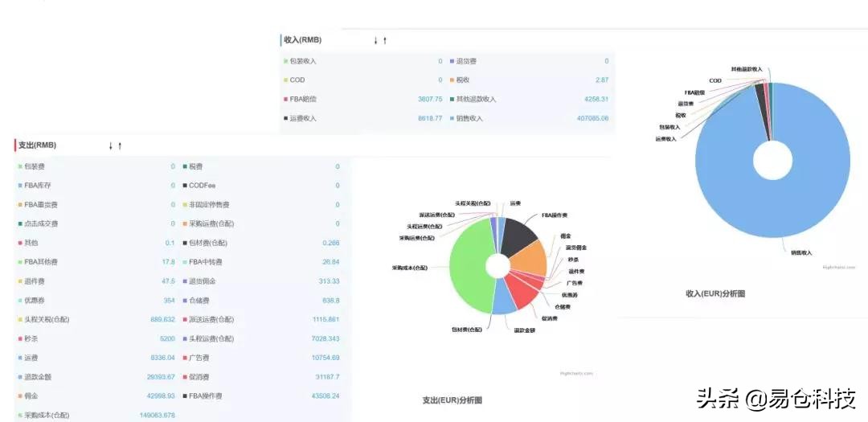
Task: Click the 8618.77 shipping income value
Action: click(x=430, y=118)
